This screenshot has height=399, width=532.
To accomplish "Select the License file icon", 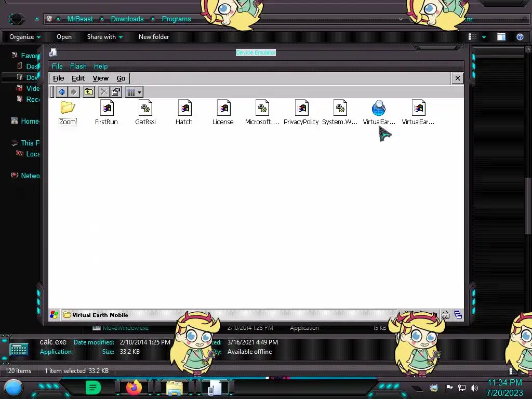I will click(x=223, y=113).
